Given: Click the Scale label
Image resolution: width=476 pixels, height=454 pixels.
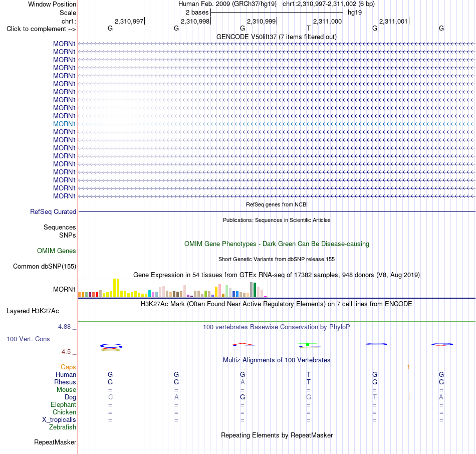Looking at the screenshot, I should (x=68, y=13).
